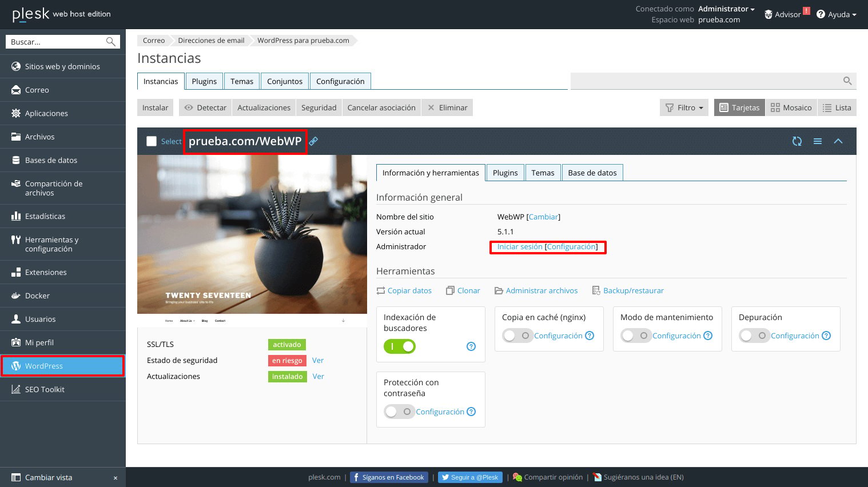This screenshot has height=487, width=868.
Task: Open Extensiones in the sidebar
Action: click(62, 272)
